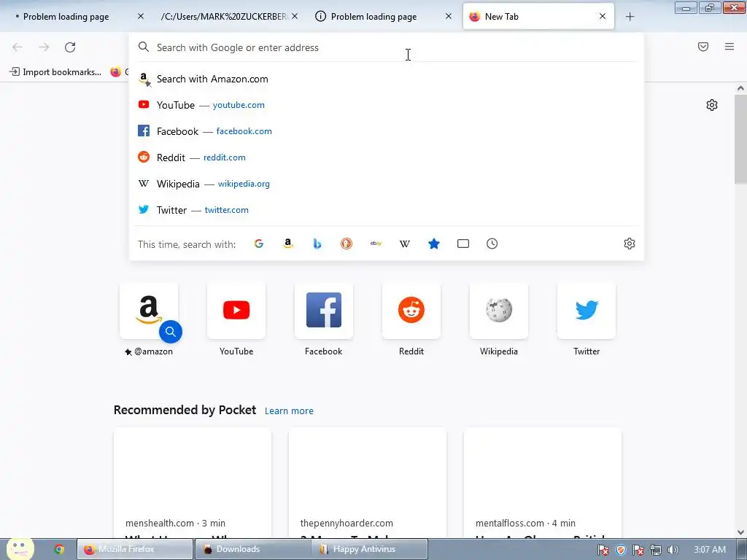
Task: Open the thepennyhoarder.com Pocket story card
Action: [x=368, y=483]
